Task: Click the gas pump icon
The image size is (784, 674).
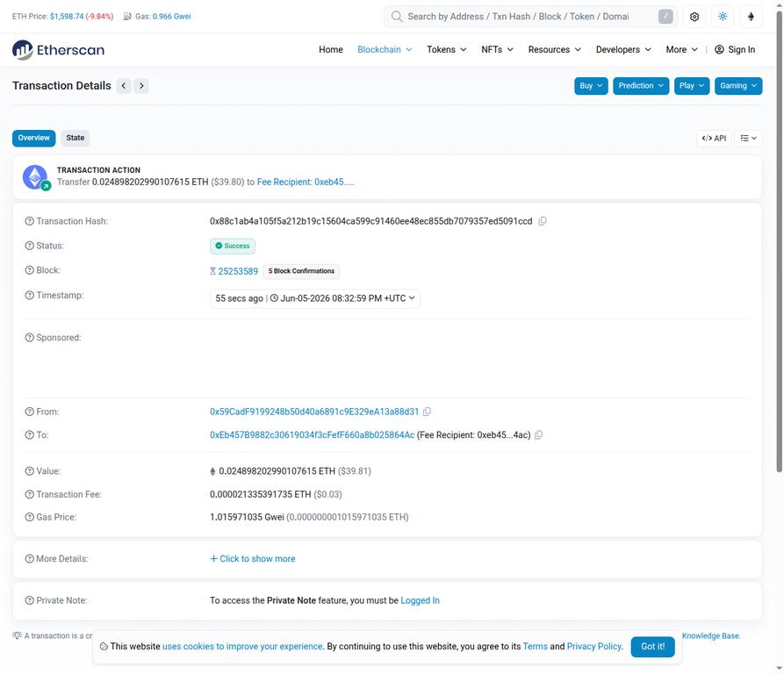Action: tap(127, 17)
